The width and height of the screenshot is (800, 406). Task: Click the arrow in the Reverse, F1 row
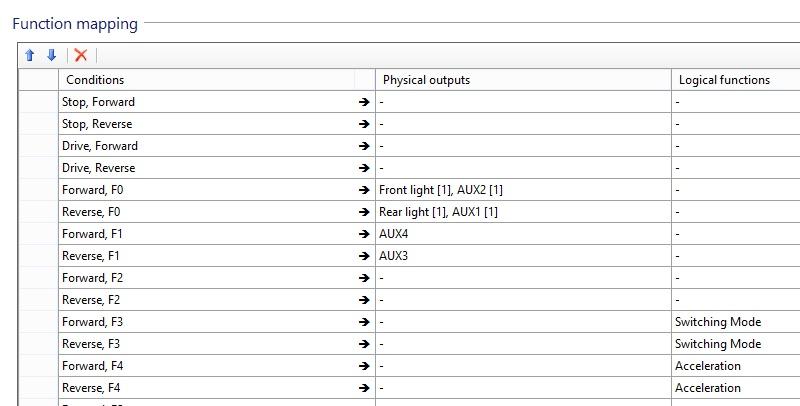(x=364, y=256)
